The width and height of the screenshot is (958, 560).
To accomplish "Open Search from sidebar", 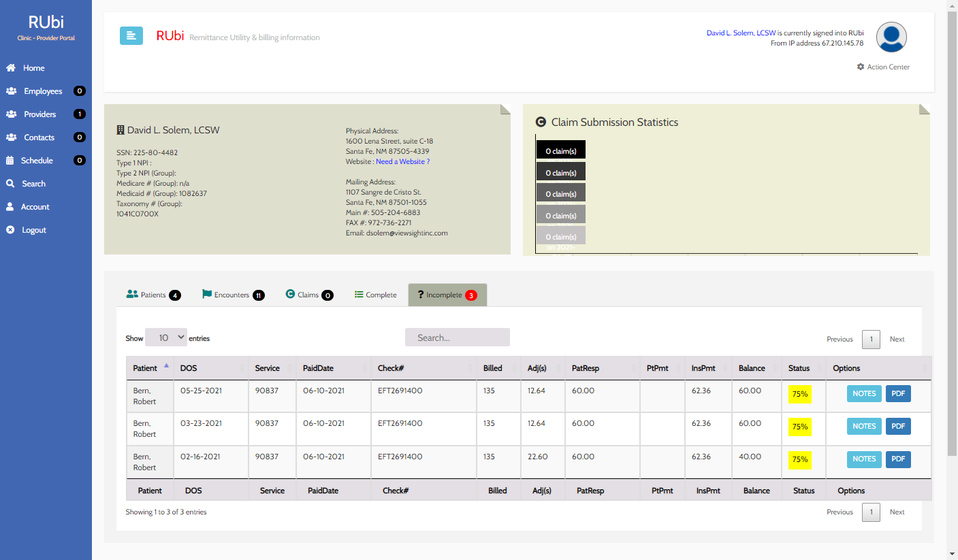I will coord(33,184).
